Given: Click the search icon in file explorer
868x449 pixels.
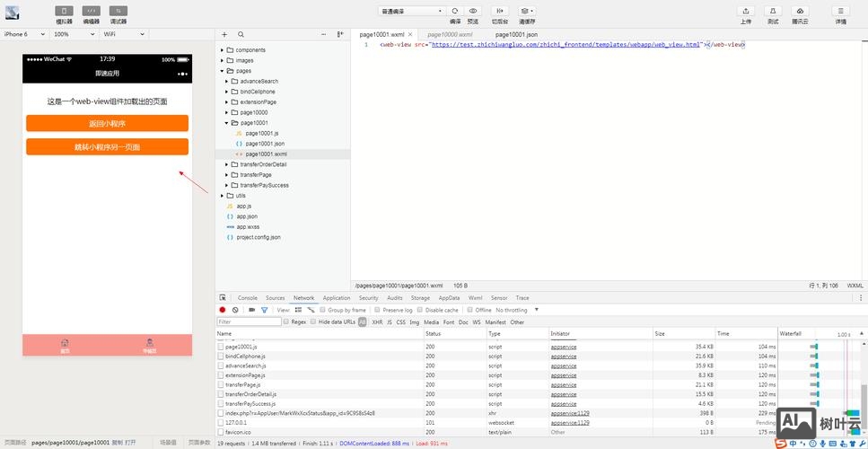Looking at the screenshot, I should point(241,34).
